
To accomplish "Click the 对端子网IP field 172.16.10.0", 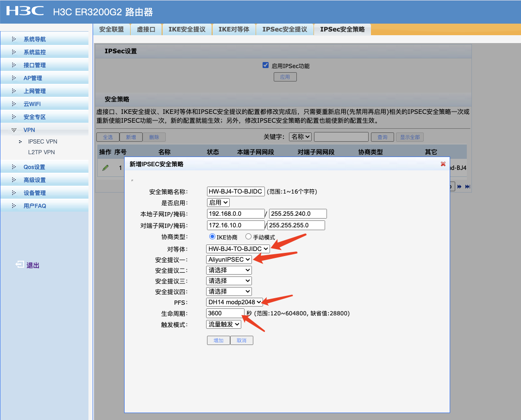I will pyautogui.click(x=236, y=226).
